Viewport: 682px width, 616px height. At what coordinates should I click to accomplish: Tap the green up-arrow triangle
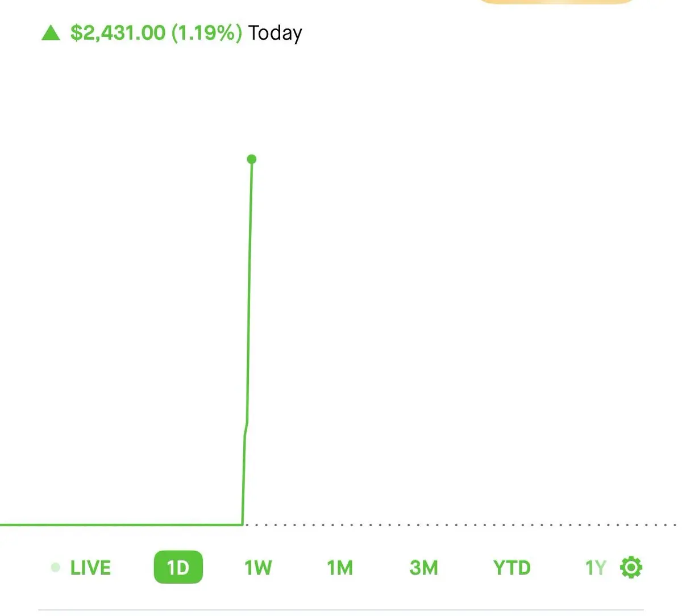(x=51, y=33)
